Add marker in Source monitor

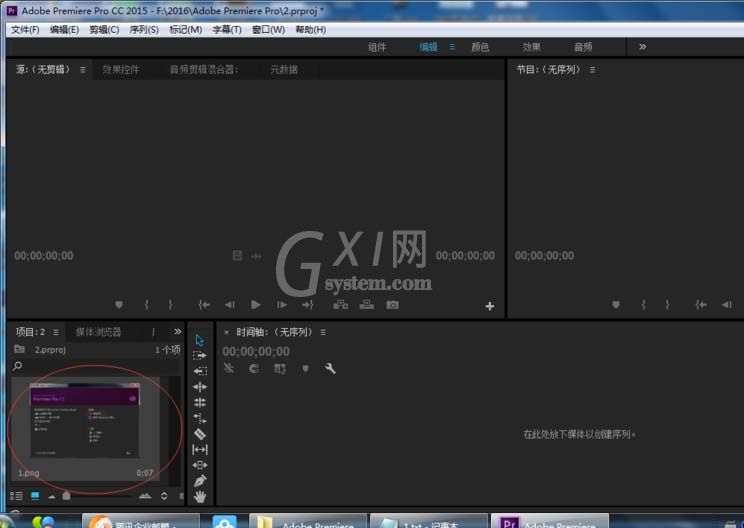click(119, 305)
